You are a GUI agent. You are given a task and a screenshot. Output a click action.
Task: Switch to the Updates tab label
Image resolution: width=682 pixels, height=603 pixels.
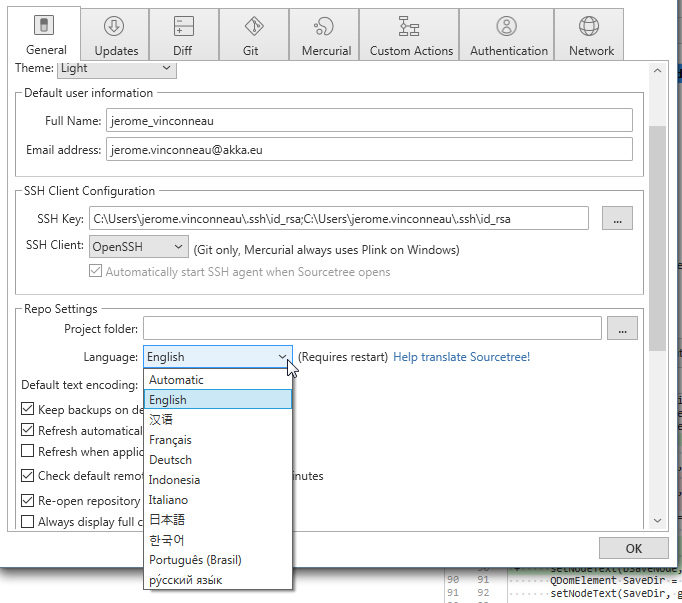[x=117, y=51]
